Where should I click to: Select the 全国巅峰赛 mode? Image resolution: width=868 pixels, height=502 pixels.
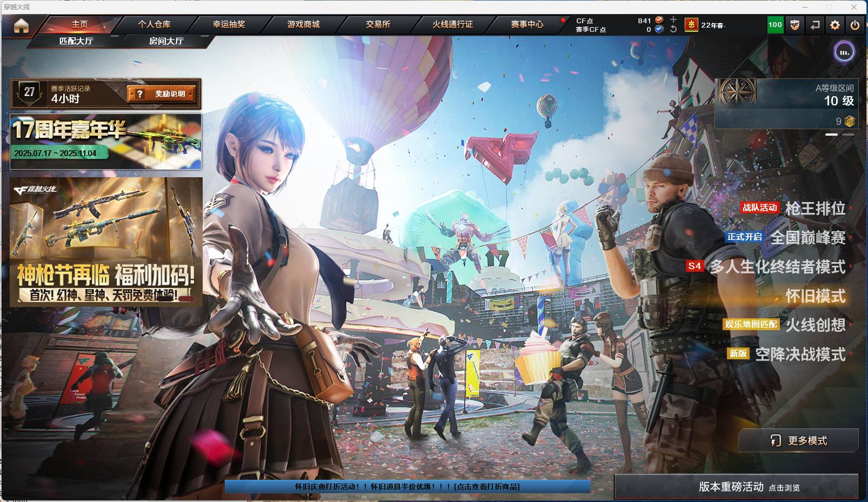tap(807, 237)
